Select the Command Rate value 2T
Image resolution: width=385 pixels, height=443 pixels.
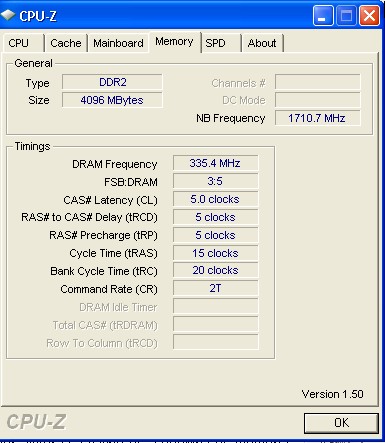pos(215,288)
